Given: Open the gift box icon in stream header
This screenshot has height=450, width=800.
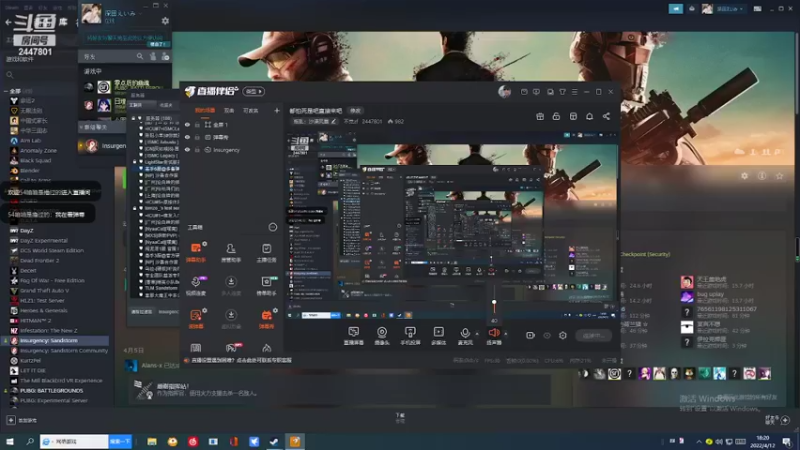Looking at the screenshot, I should click(540, 116).
